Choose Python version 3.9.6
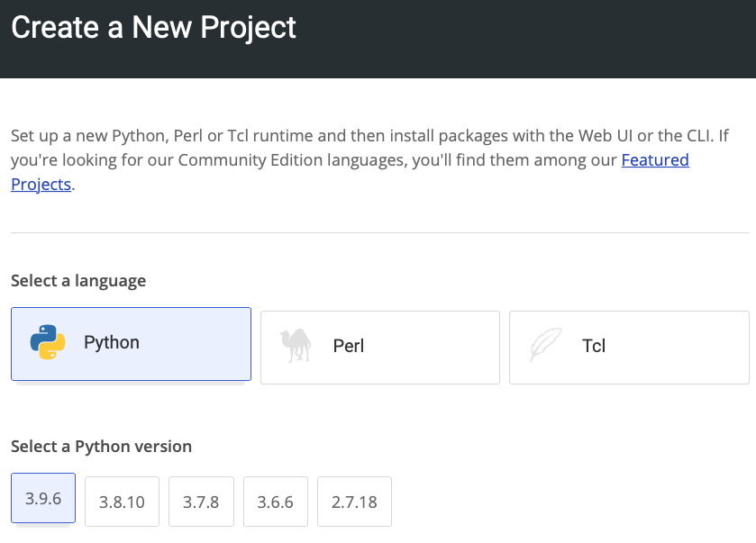The width and height of the screenshot is (756, 543). 43,498
